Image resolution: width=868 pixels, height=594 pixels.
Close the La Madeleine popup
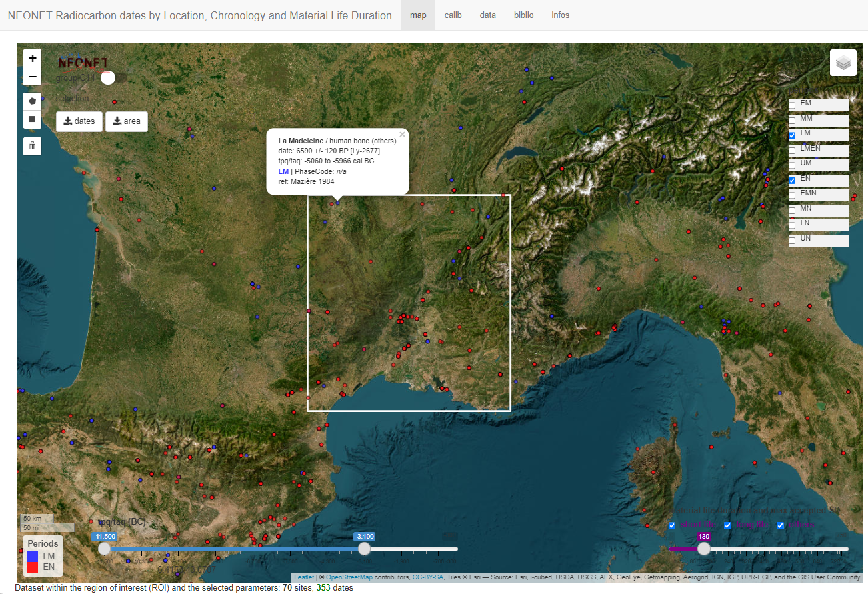[402, 135]
